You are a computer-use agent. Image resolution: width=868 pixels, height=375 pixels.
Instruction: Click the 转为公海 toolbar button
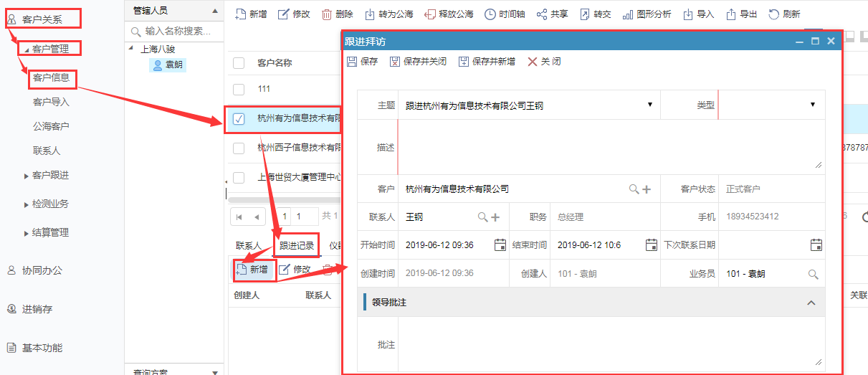[x=388, y=14]
